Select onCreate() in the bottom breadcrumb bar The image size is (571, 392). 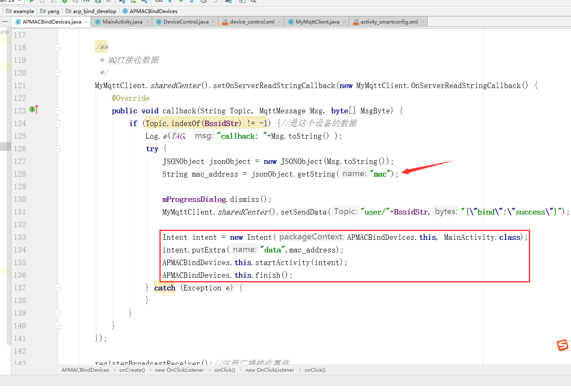132,370
